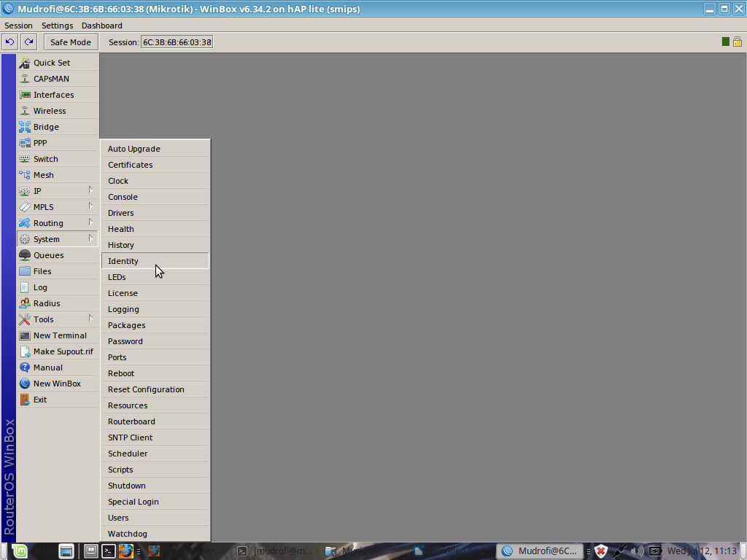Click the New WinBox globe icon
Screen dimensions: 747x560
tap(24, 384)
